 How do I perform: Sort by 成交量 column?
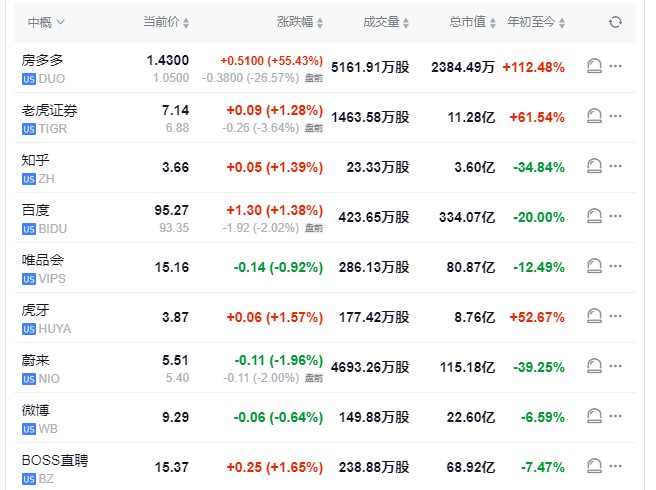click(386, 22)
